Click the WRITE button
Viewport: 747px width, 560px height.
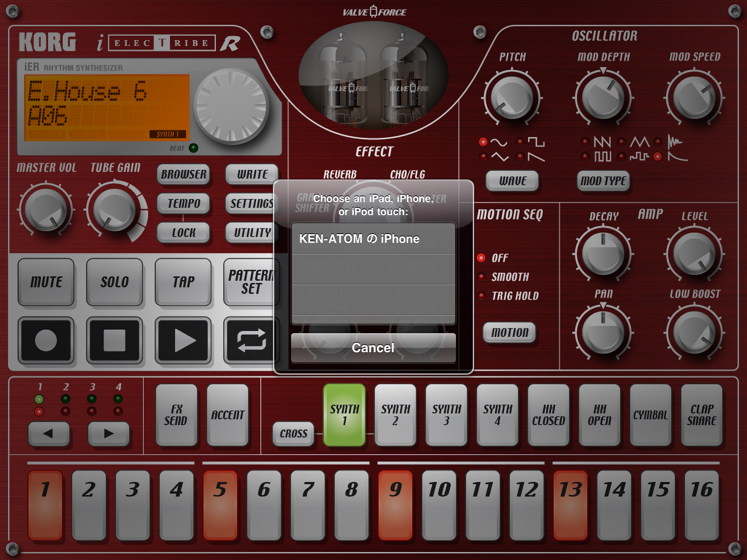click(x=252, y=174)
